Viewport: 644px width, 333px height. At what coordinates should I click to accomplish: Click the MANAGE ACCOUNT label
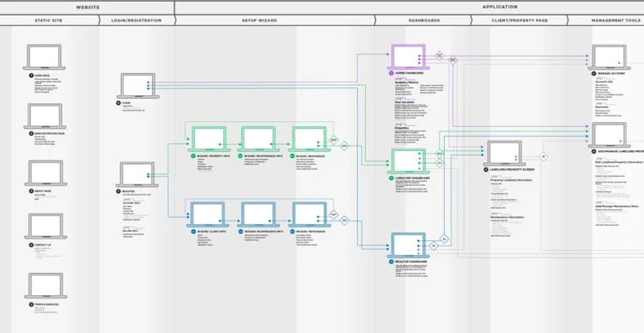click(611, 74)
